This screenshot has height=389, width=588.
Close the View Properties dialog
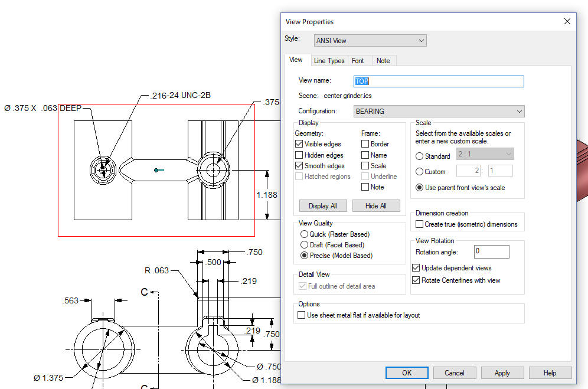(x=567, y=21)
